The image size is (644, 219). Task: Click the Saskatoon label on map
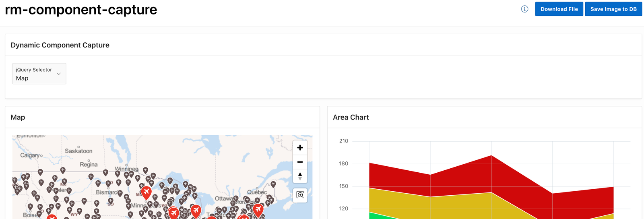point(78,151)
